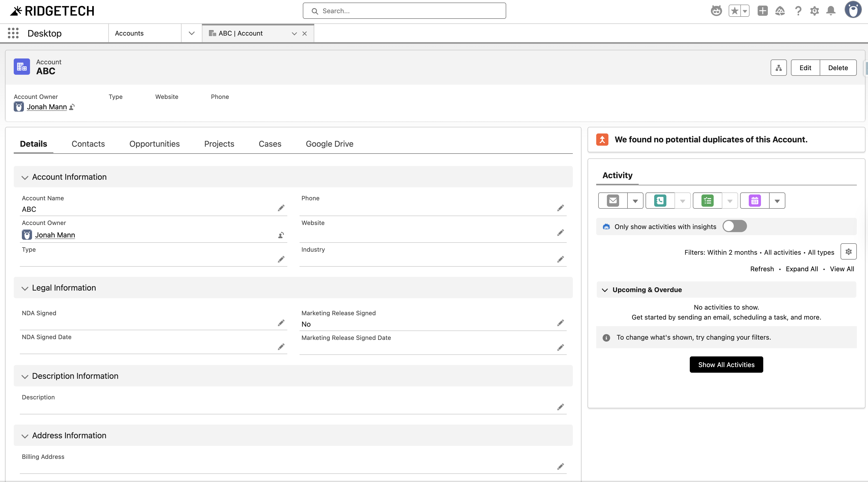This screenshot has height=482, width=868.
Task: Open the New Task dropdown arrow
Action: click(x=729, y=201)
